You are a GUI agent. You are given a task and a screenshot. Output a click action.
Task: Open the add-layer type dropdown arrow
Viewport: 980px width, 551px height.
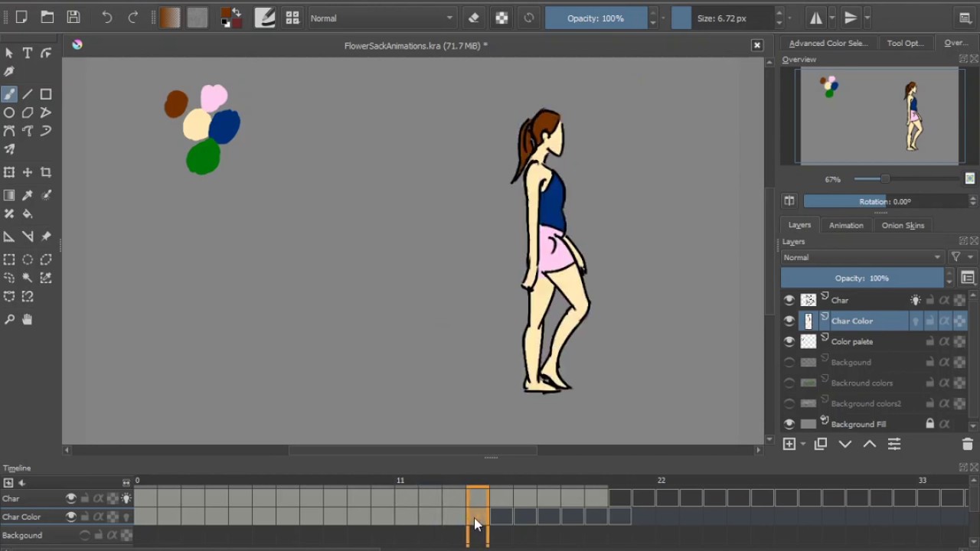click(802, 444)
